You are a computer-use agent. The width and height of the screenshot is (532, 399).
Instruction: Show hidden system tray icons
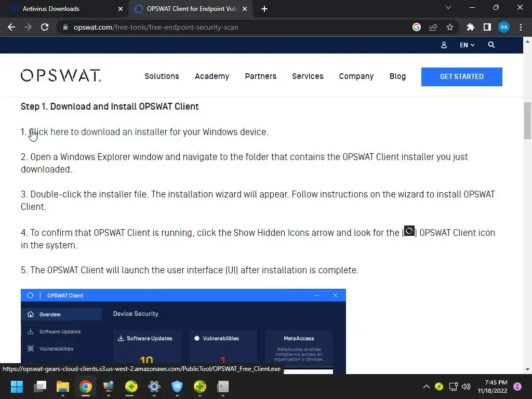click(427, 387)
